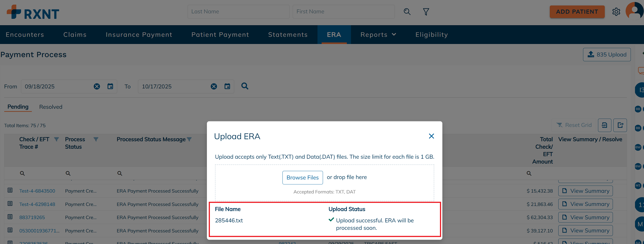The image size is (644, 244).
Task: Run the date range search
Action: pyautogui.click(x=245, y=86)
